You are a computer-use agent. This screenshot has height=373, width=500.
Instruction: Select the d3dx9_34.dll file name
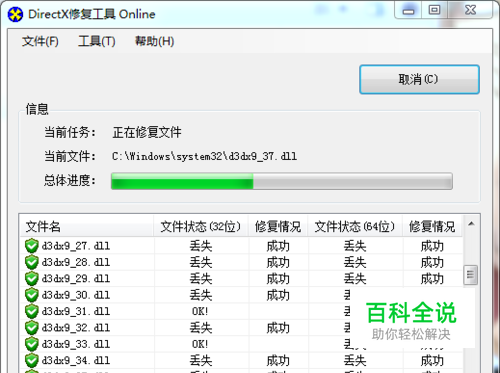[x=76, y=360]
